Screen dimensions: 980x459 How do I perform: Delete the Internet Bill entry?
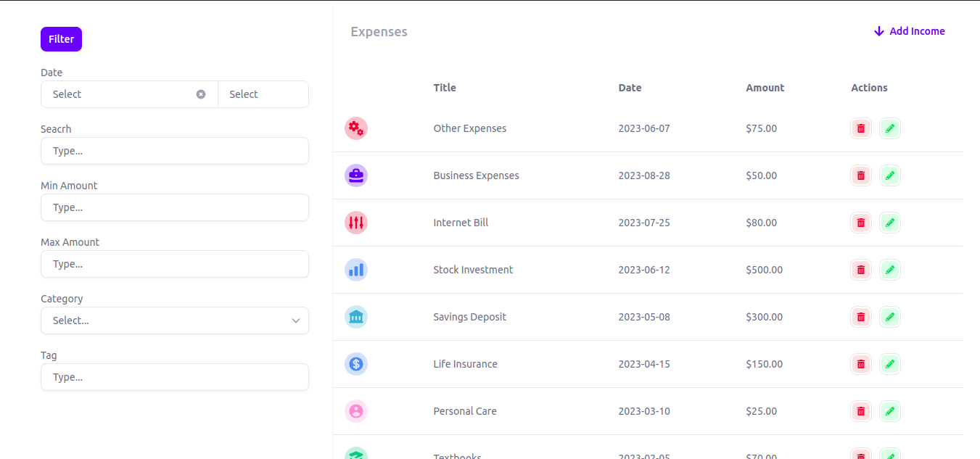coord(861,223)
